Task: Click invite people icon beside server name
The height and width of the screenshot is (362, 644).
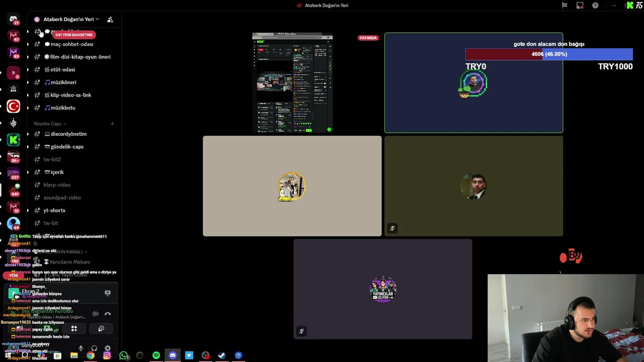Action: (x=110, y=20)
